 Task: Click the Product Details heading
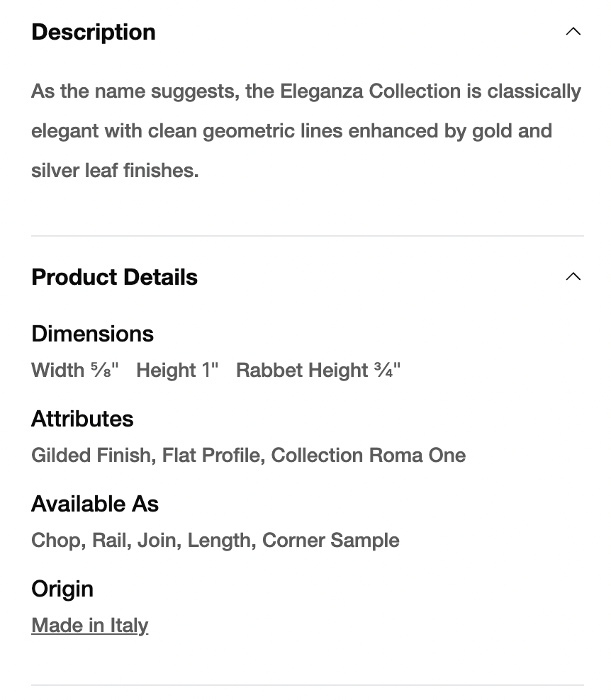[x=114, y=277]
